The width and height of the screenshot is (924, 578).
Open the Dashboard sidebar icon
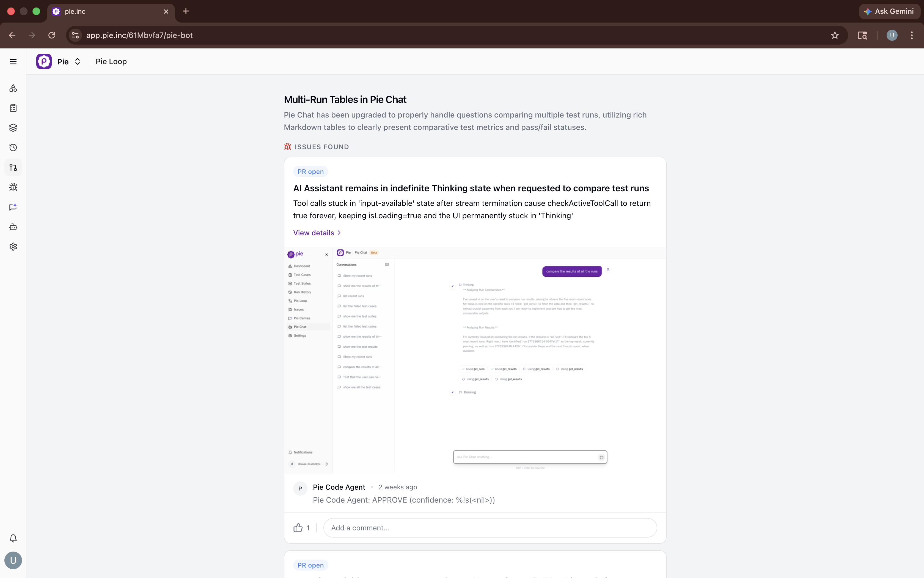13,88
